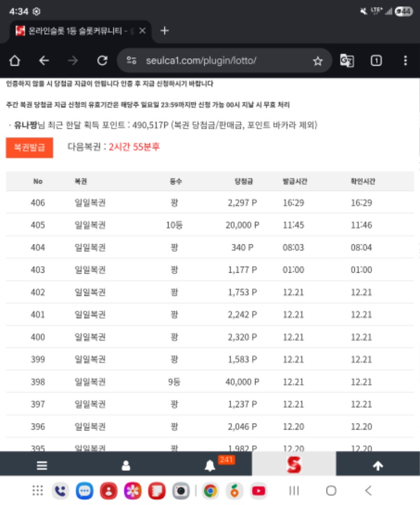This screenshot has height=505, width=420.
Task: Open notifications bell showing 241
Action: pos(210,466)
